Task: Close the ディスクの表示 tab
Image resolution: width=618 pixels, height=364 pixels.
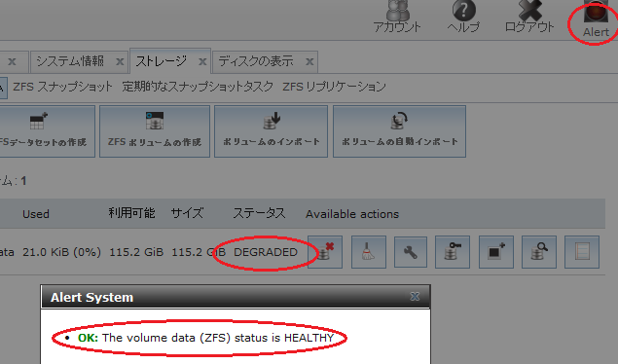Action: point(309,62)
